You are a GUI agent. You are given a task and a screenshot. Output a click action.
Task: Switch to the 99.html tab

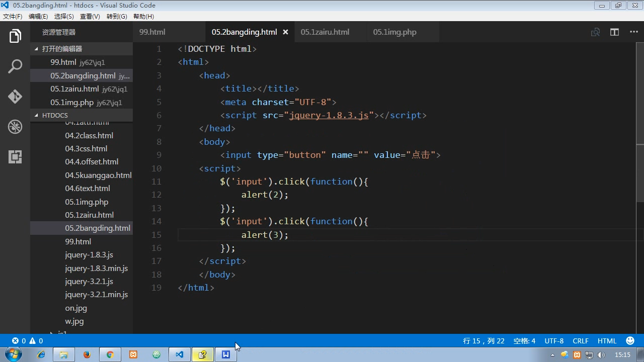(x=169, y=32)
